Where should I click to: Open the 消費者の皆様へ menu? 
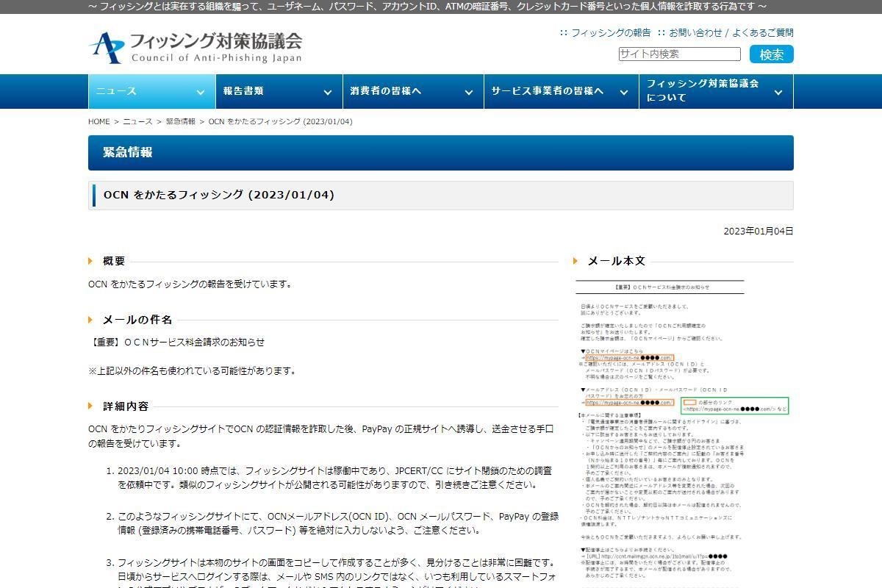click(412, 91)
